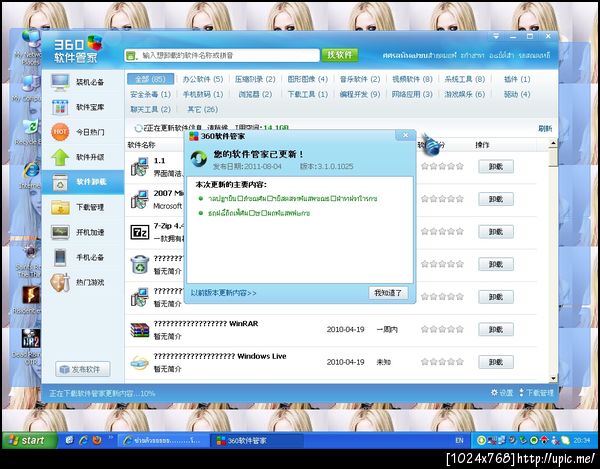Open 手机必备 phone item

pyautogui.click(x=82, y=257)
